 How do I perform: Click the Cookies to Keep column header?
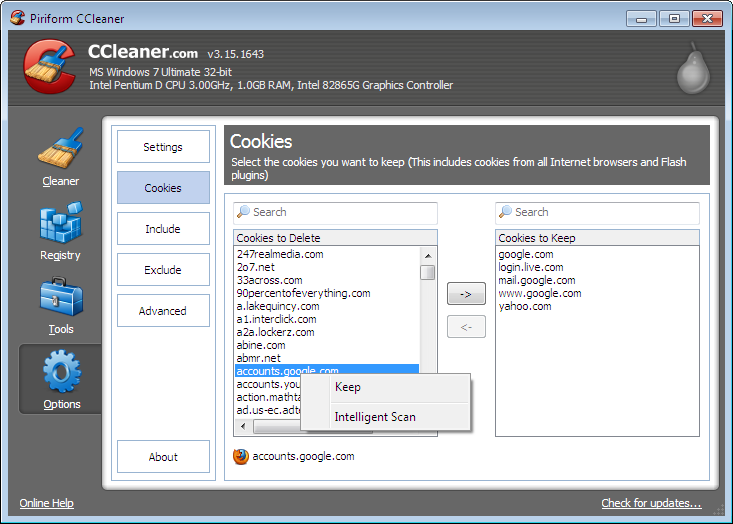coord(597,238)
